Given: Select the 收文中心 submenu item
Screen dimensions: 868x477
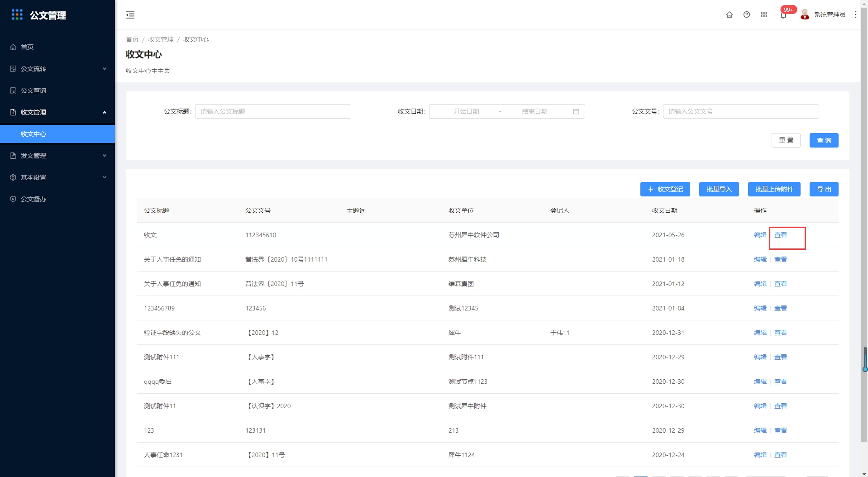Looking at the screenshot, I should coord(57,134).
